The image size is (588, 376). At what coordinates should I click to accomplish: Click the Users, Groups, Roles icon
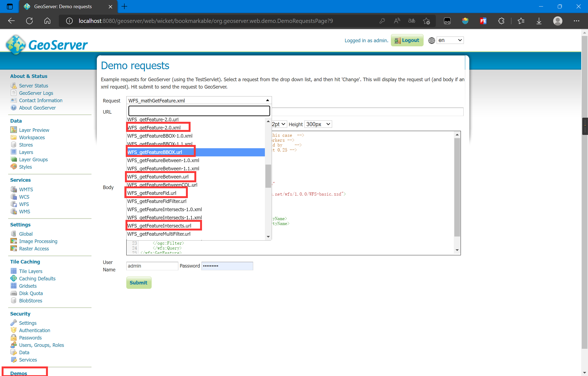pos(14,345)
